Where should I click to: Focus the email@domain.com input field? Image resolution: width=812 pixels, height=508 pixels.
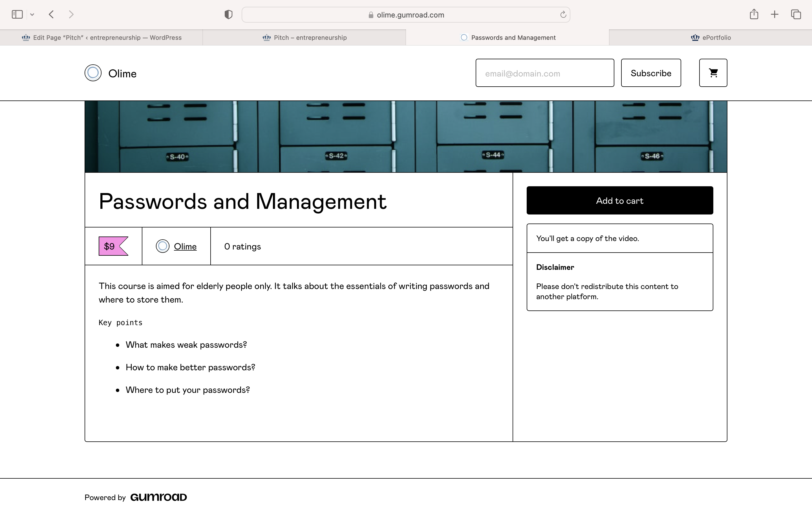coord(545,73)
